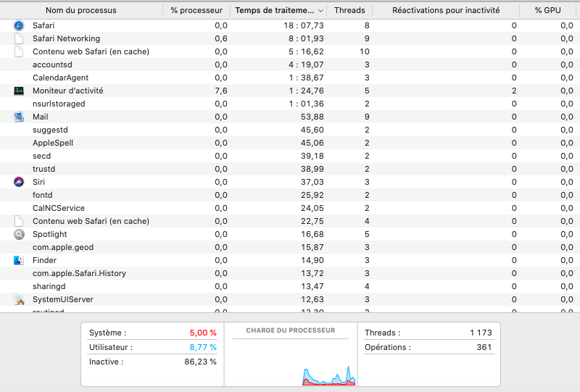Select the Finder process name

pos(45,260)
